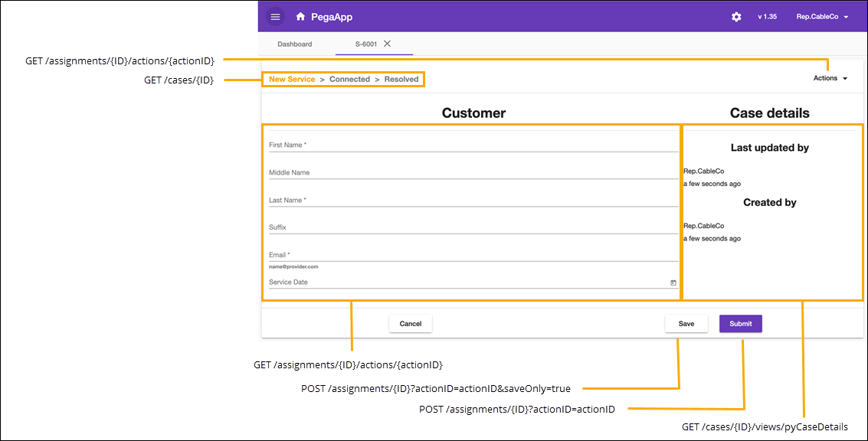Focus the First Name field
The height and width of the screenshot is (441, 868).
pyautogui.click(x=473, y=145)
